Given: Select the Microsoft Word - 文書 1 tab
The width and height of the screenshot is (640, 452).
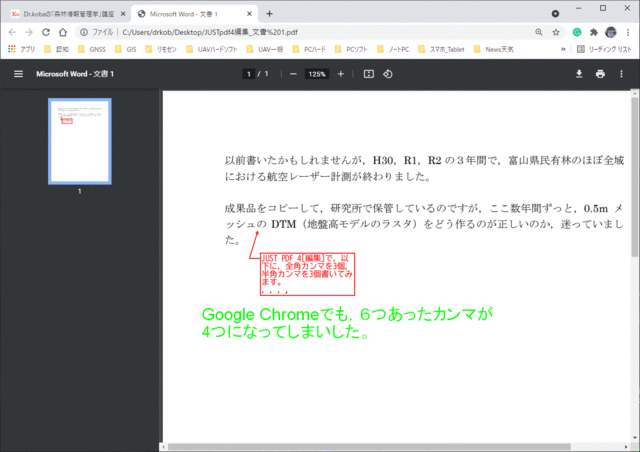Looking at the screenshot, I should coord(194,14).
